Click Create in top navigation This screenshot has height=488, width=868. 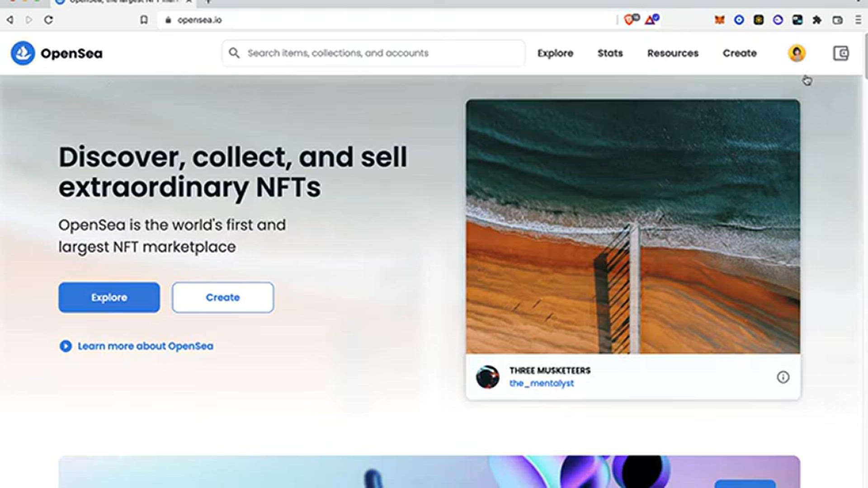pyautogui.click(x=740, y=53)
